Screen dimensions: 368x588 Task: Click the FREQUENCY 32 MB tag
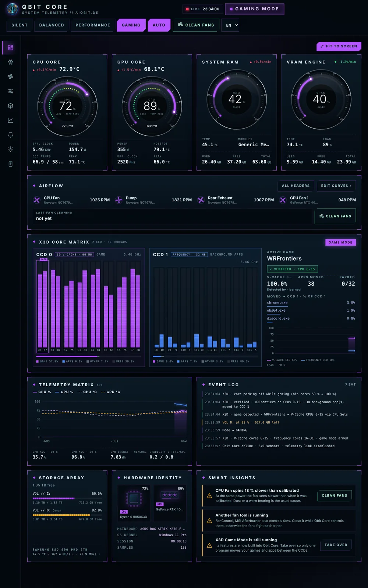(x=189, y=254)
